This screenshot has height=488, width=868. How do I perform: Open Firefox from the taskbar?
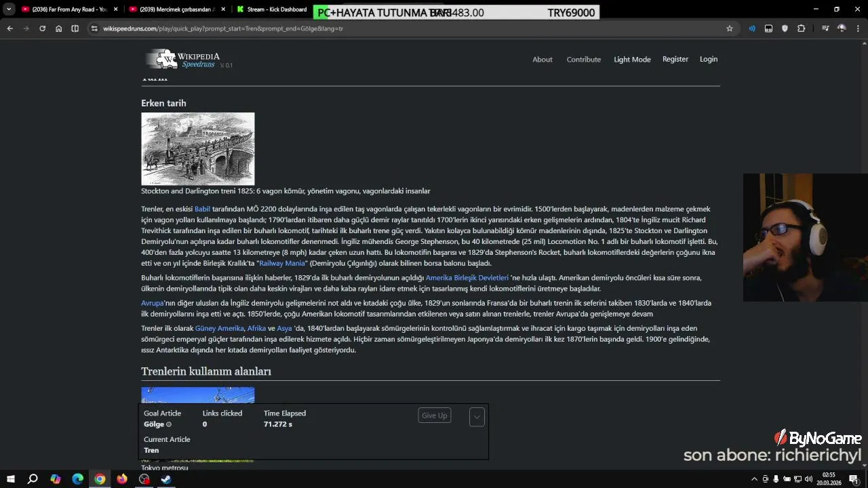[122, 479]
